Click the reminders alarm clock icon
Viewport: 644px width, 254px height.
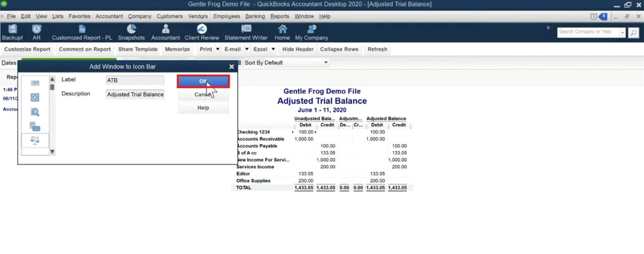(x=594, y=16)
